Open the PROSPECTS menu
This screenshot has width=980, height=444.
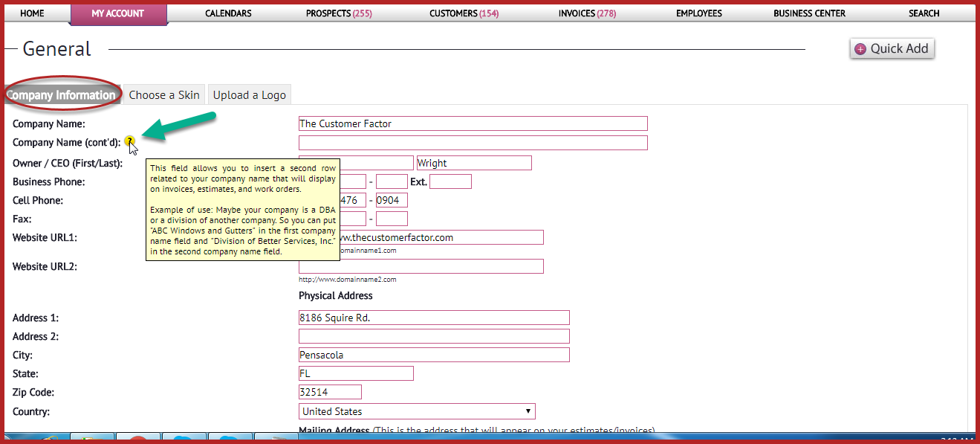338,13
